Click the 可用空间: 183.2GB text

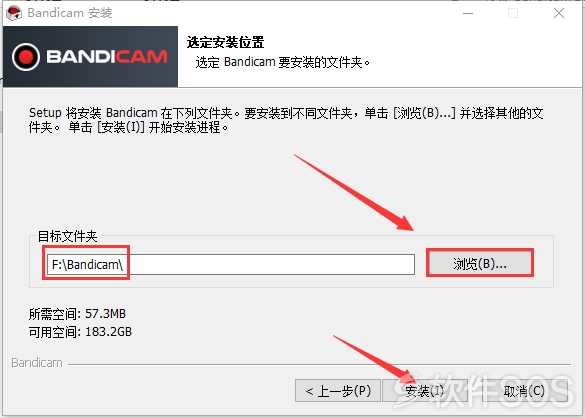(x=80, y=332)
